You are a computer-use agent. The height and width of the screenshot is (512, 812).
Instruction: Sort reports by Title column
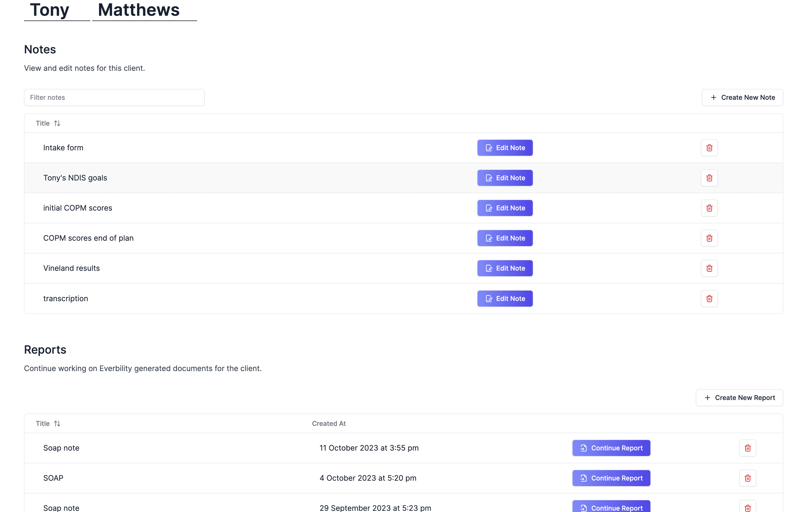pos(48,424)
